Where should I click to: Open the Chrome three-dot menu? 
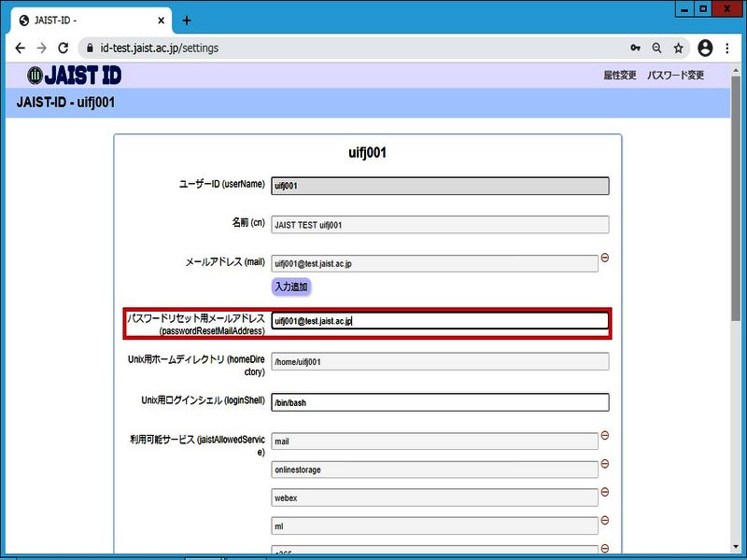click(x=727, y=48)
